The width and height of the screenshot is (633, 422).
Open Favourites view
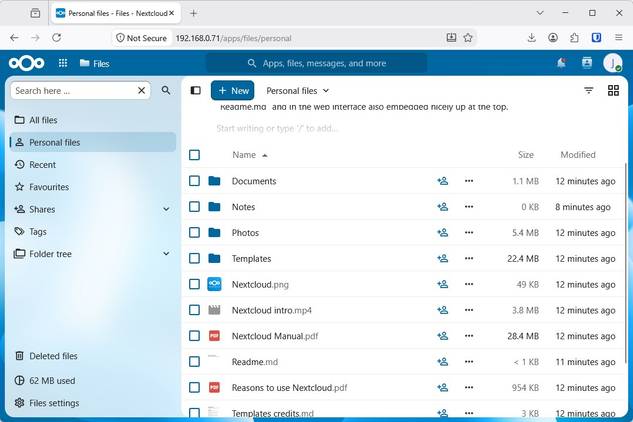(x=93, y=187)
